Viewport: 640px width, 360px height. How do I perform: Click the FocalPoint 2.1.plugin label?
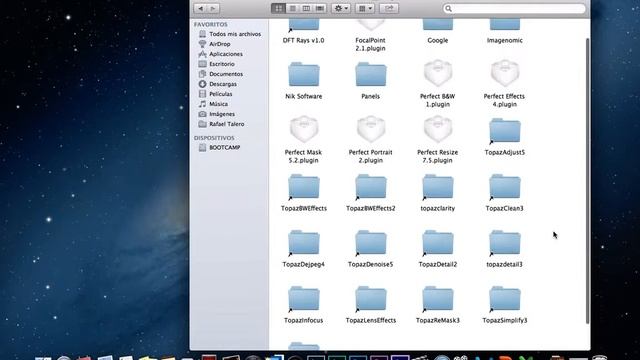pyautogui.click(x=370, y=44)
